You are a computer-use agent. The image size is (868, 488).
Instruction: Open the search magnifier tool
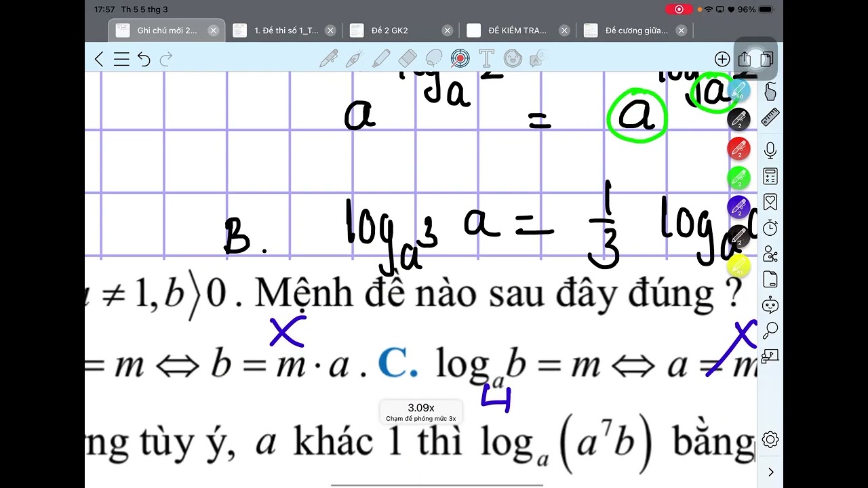pyautogui.click(x=770, y=331)
